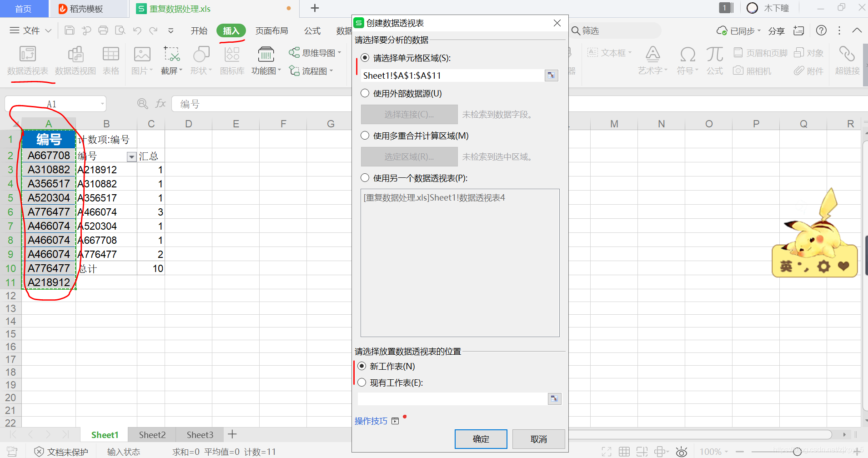The width and height of the screenshot is (868, 458).
Task: Select the 使用外部数据源(U) radio option
Action: 365,93
